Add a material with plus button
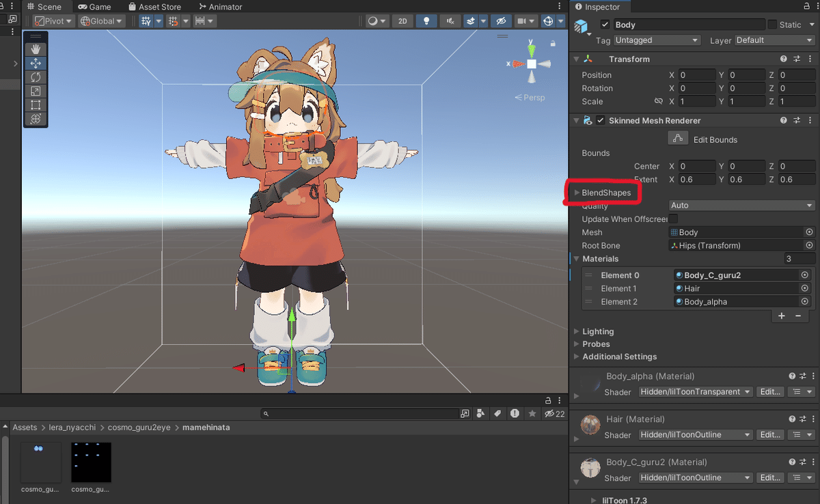820x504 pixels. 782,316
